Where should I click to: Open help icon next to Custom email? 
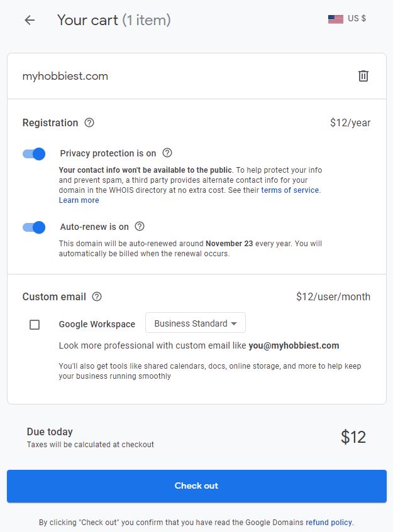97,296
